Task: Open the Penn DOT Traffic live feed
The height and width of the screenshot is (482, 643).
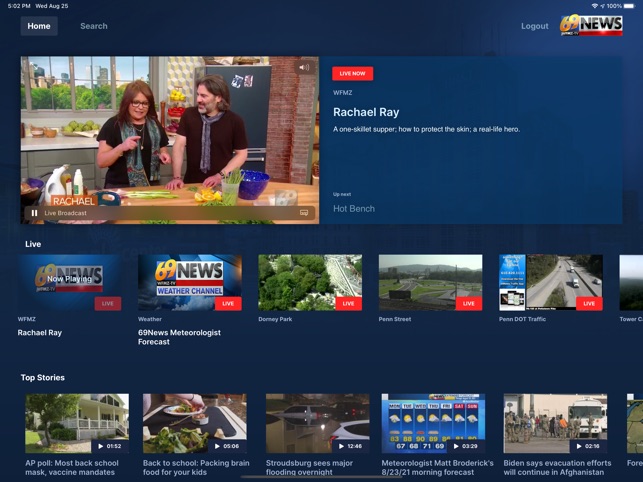Action: point(551,282)
